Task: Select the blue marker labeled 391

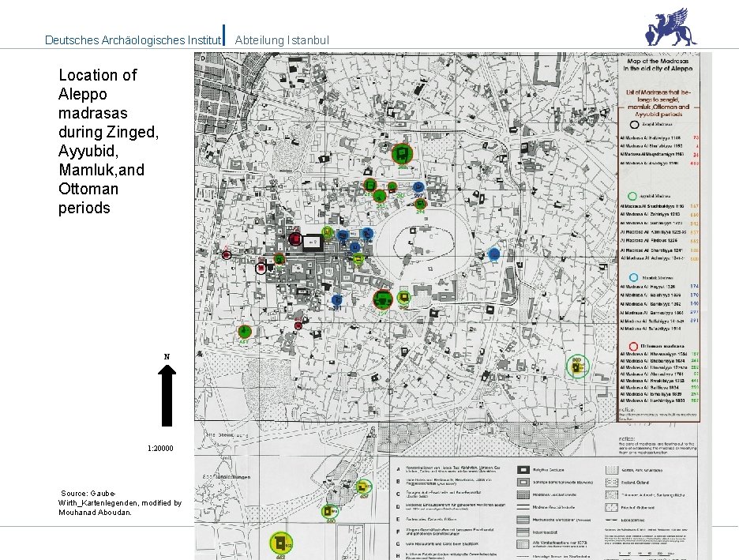Action: [x=336, y=300]
